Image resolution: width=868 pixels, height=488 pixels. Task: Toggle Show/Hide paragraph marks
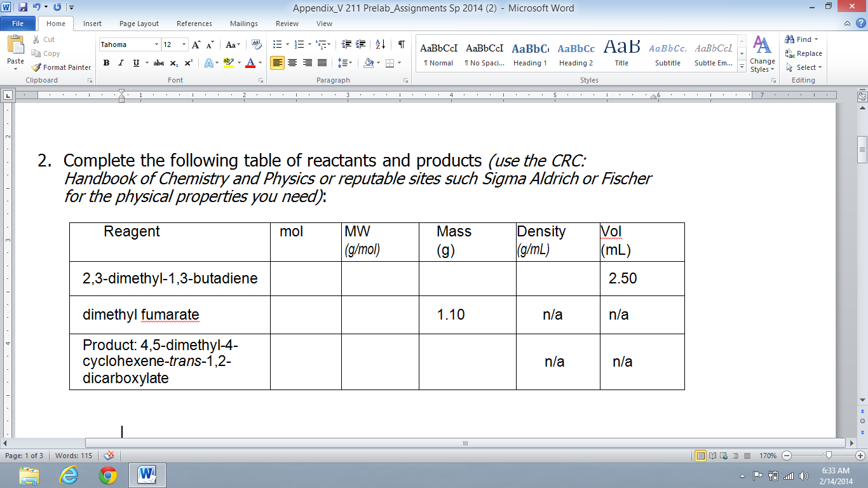click(401, 44)
